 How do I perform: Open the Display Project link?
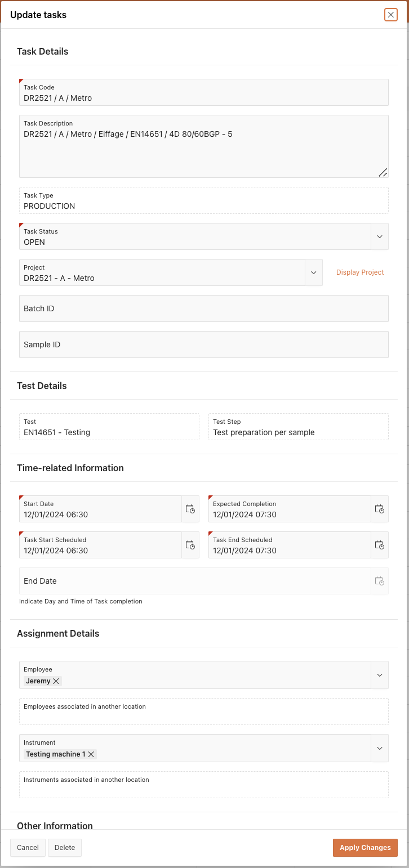pos(360,272)
